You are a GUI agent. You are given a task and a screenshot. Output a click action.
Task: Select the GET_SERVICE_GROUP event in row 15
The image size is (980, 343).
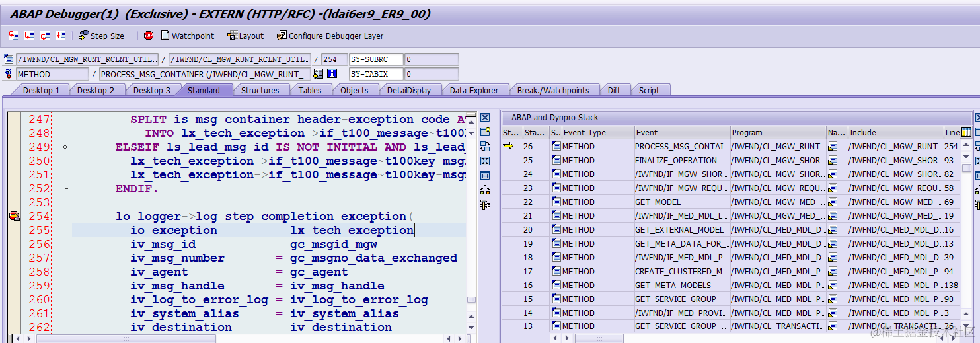pyautogui.click(x=681, y=299)
